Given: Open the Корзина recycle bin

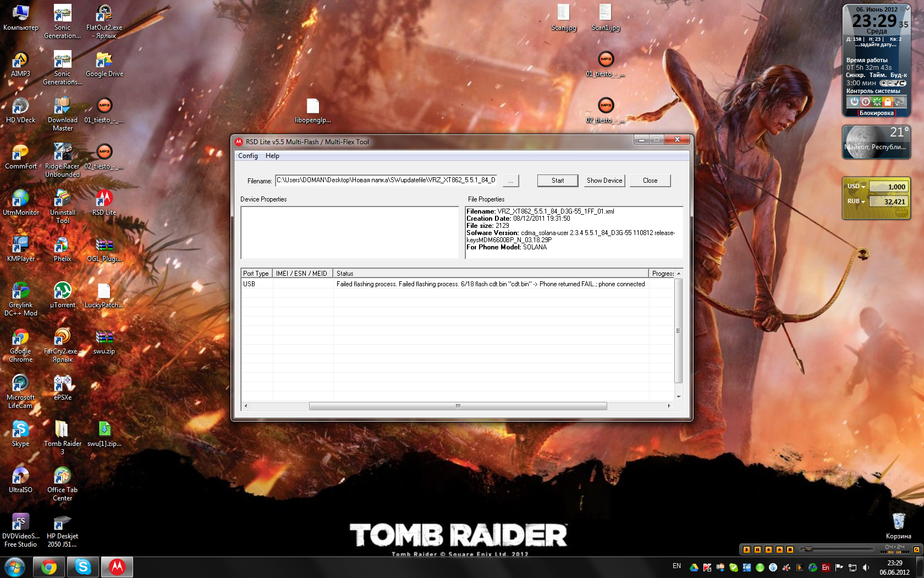Looking at the screenshot, I should (899, 526).
